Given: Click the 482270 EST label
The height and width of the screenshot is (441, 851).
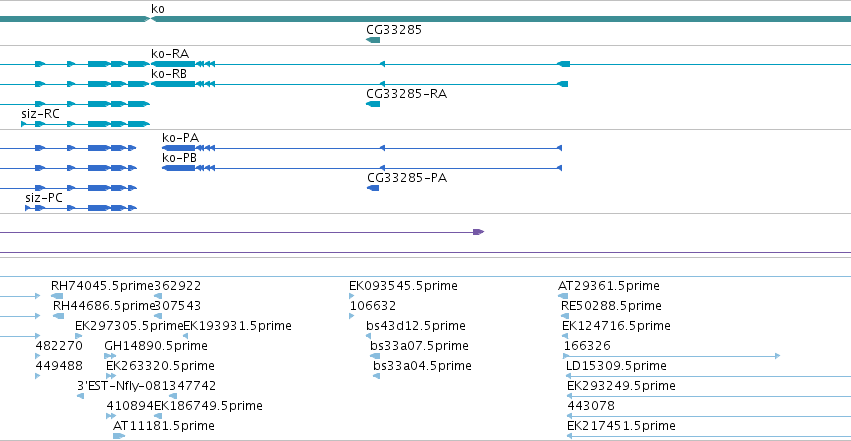Looking at the screenshot, I should [x=59, y=346].
